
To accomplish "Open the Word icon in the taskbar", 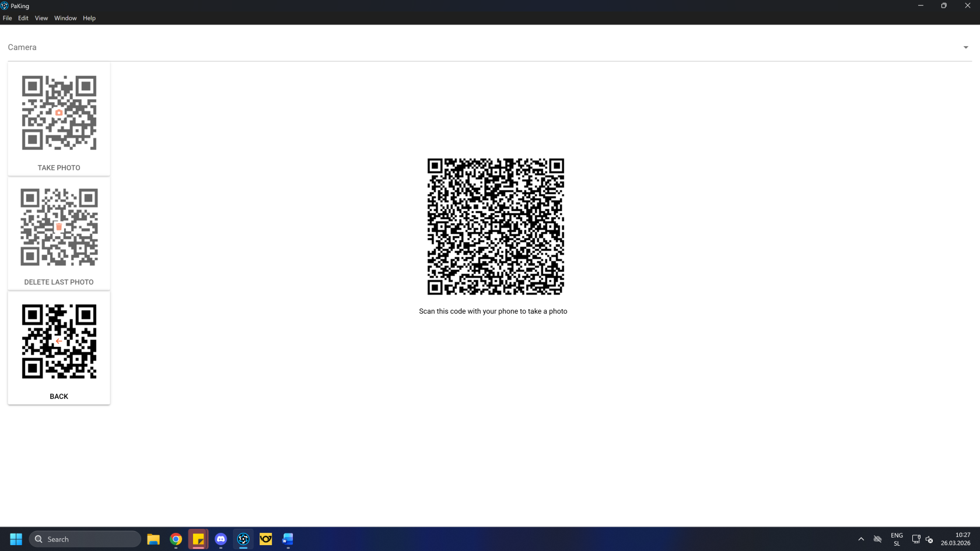I will click(288, 539).
